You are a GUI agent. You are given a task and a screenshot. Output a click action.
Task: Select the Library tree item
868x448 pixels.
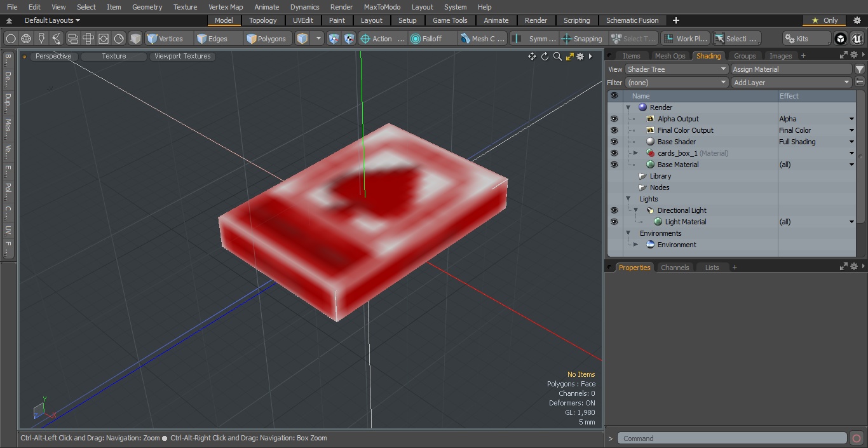click(x=660, y=176)
